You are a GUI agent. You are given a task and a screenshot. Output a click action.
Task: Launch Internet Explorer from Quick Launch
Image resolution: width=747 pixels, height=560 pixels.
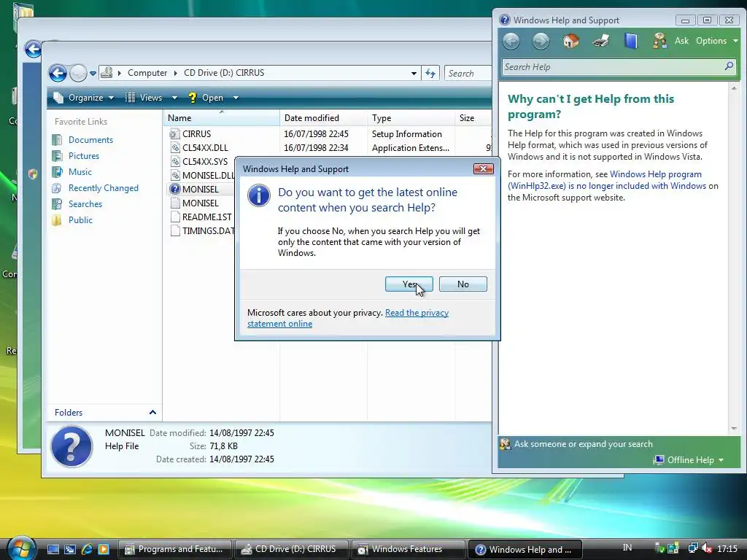(x=87, y=550)
